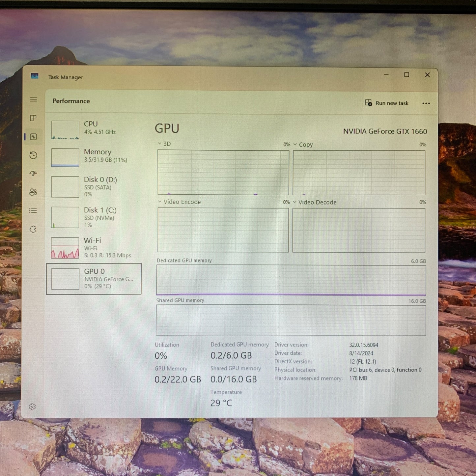Toggle the navigation sidebar hamburger menu
476x476 pixels.
point(33,100)
